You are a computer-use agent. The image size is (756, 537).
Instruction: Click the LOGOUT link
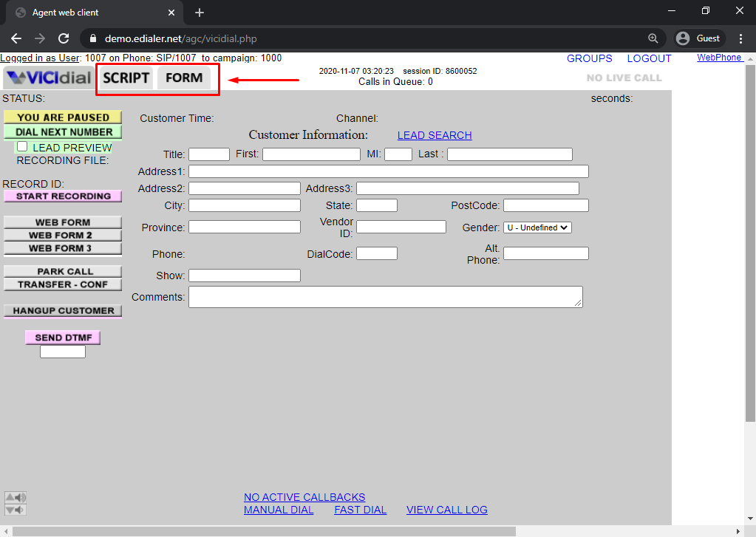649,58
